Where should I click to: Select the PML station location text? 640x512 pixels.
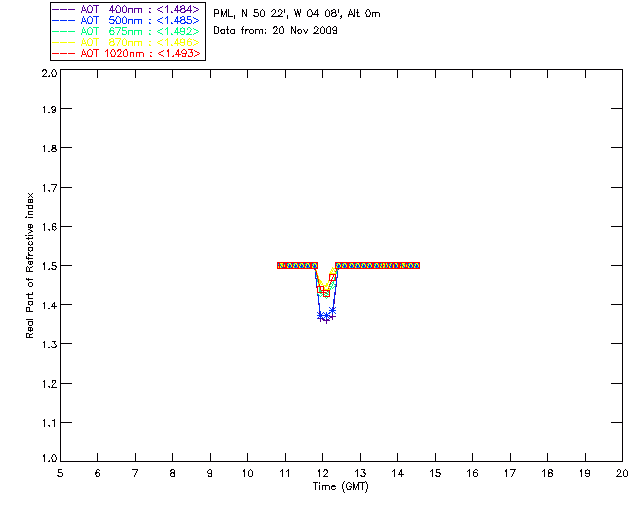[297, 13]
